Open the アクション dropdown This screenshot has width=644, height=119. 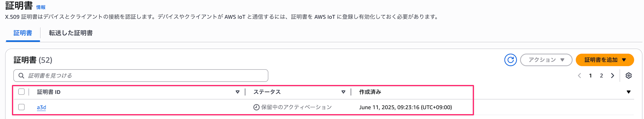click(x=546, y=60)
